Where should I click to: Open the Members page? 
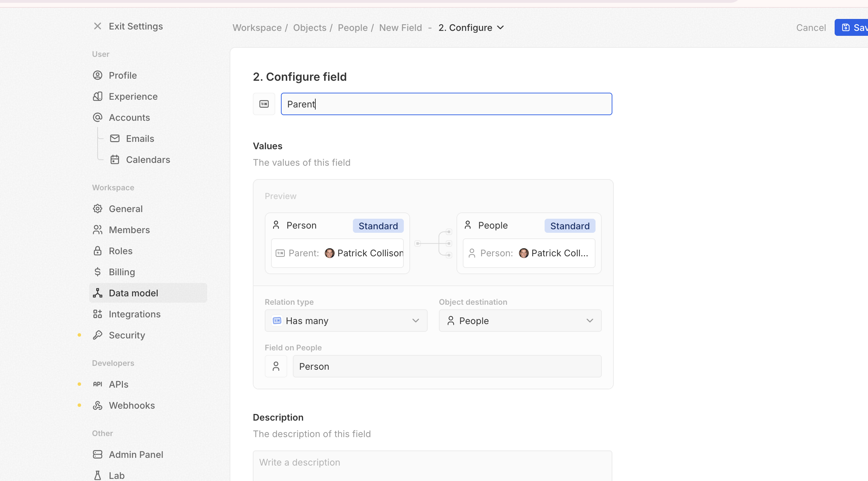pyautogui.click(x=148, y=230)
